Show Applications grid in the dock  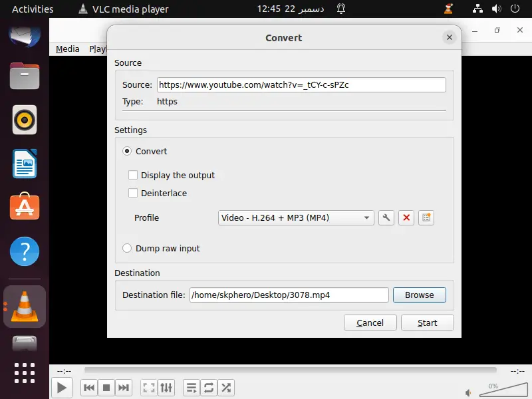(25, 373)
